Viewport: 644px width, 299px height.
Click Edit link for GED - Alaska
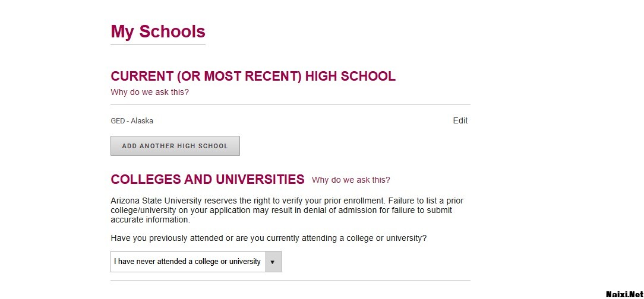point(460,120)
